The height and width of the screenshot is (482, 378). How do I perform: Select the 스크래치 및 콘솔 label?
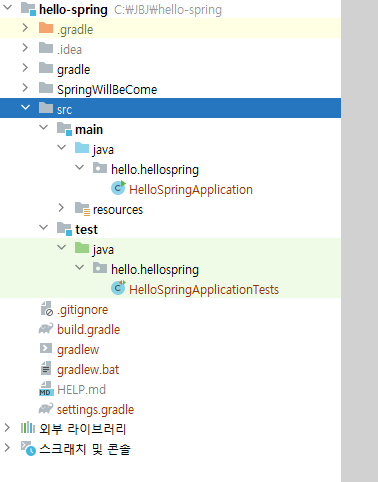pos(85,449)
